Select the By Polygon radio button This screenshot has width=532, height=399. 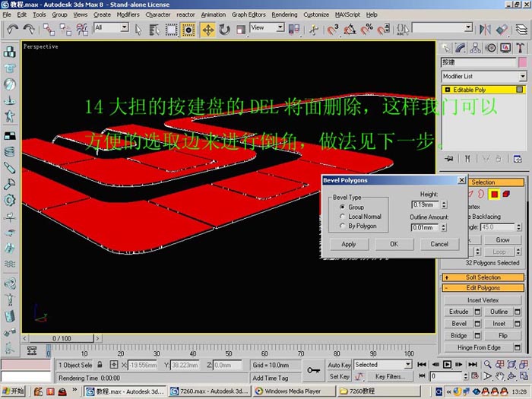click(342, 226)
